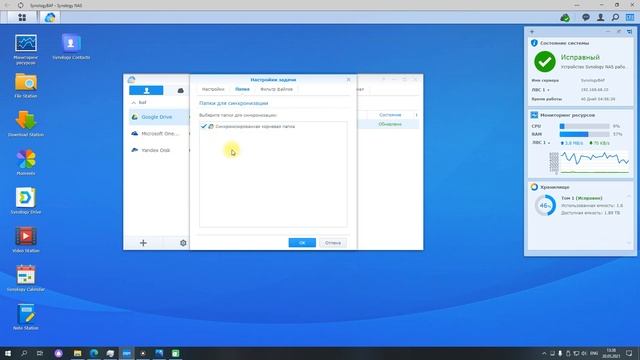The image size is (640, 360).
Task: Open Cloud Sync settings gear icon
Action: coord(183,243)
